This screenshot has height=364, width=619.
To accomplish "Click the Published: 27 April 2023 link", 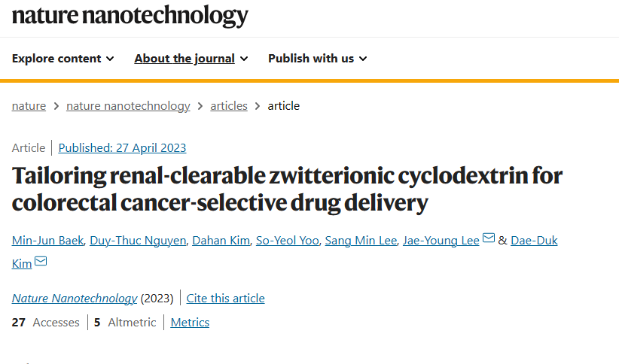I will tap(122, 148).
